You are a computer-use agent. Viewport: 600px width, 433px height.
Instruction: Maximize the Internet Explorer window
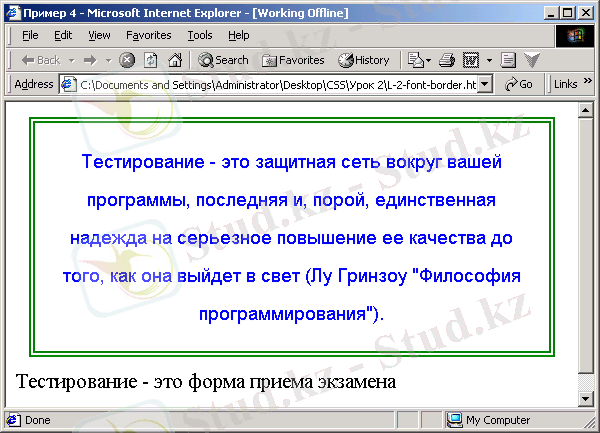tap(567, 13)
